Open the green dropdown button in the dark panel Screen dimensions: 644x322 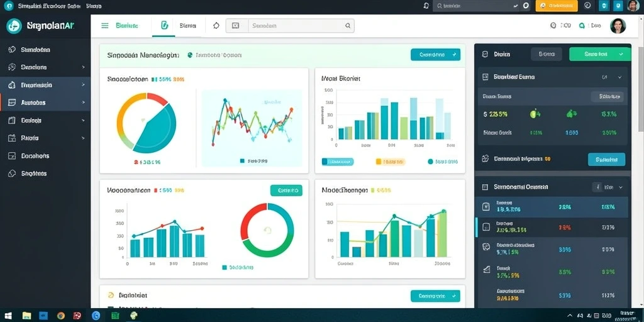coord(600,54)
